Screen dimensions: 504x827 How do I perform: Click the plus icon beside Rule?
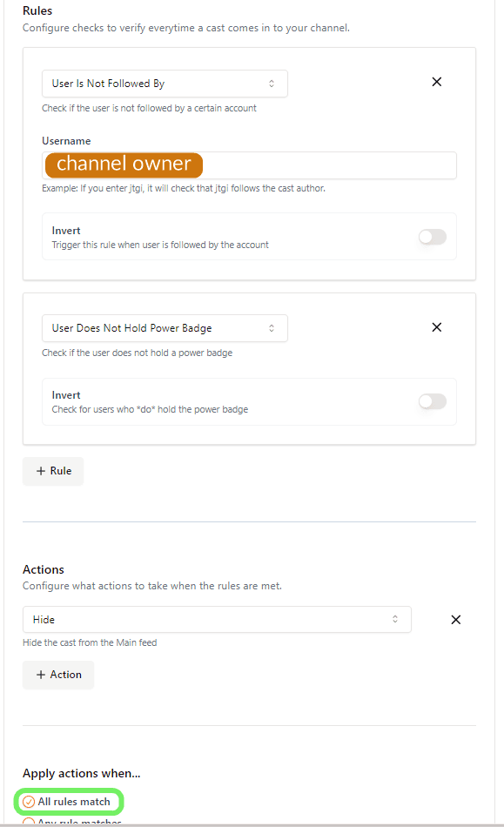coord(41,471)
